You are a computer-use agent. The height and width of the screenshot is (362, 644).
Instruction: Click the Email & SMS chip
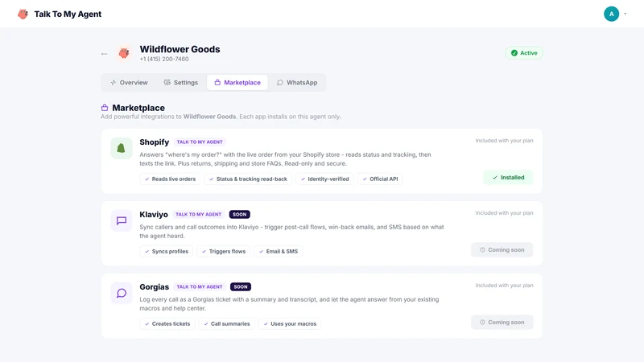pos(278,251)
